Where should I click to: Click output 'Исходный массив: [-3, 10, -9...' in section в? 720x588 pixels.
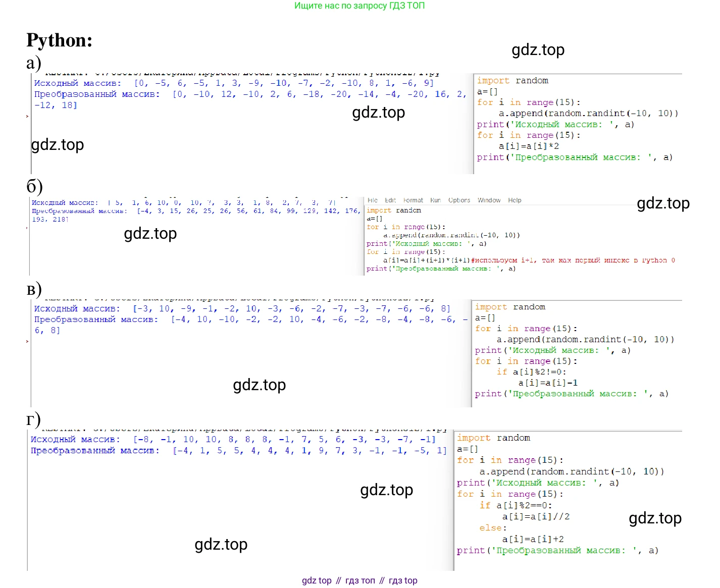(x=242, y=309)
